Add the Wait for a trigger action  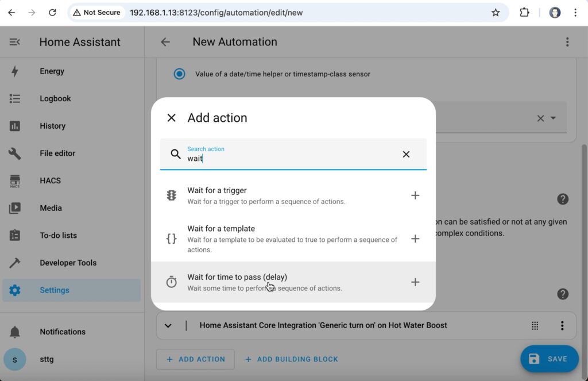[415, 195]
